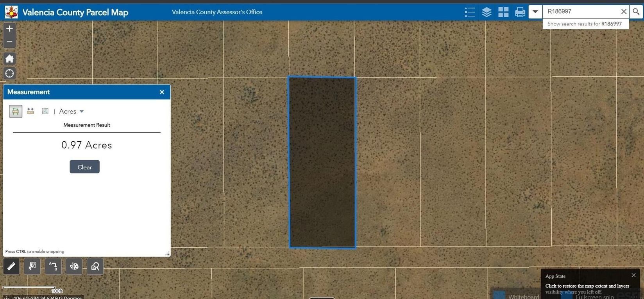Click inside the R186997 search field

580,12
